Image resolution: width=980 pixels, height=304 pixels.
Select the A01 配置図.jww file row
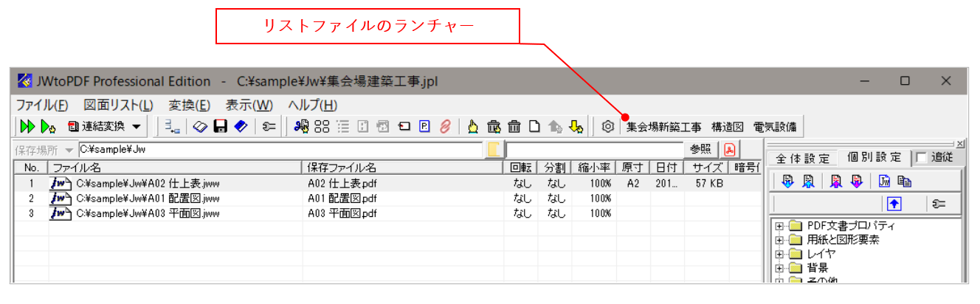(148, 198)
